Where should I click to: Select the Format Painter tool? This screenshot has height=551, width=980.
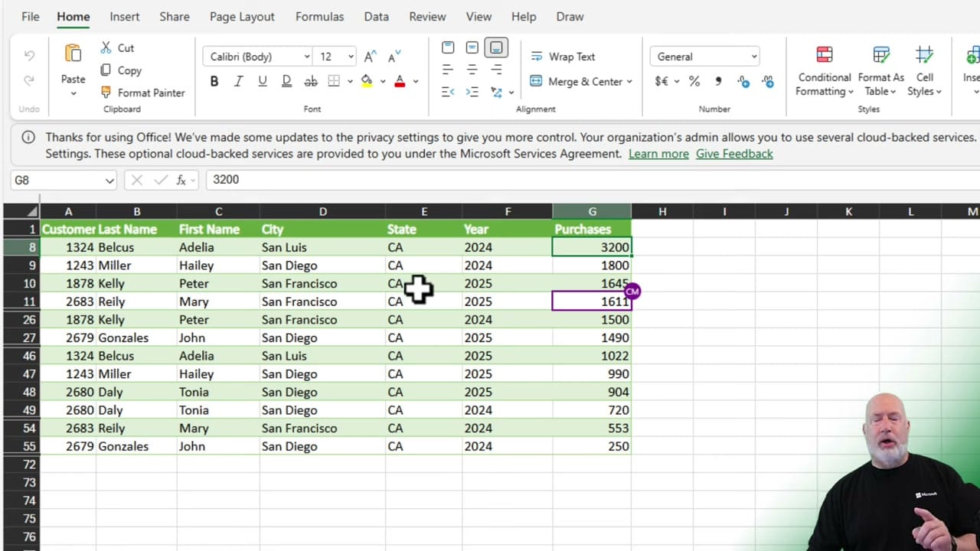coord(142,93)
